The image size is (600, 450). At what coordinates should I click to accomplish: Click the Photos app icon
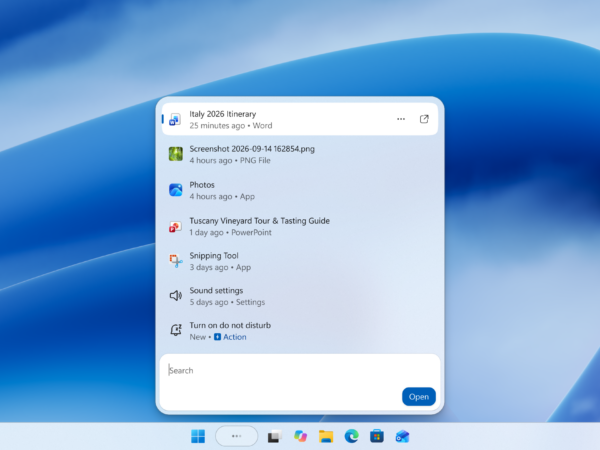point(176,190)
